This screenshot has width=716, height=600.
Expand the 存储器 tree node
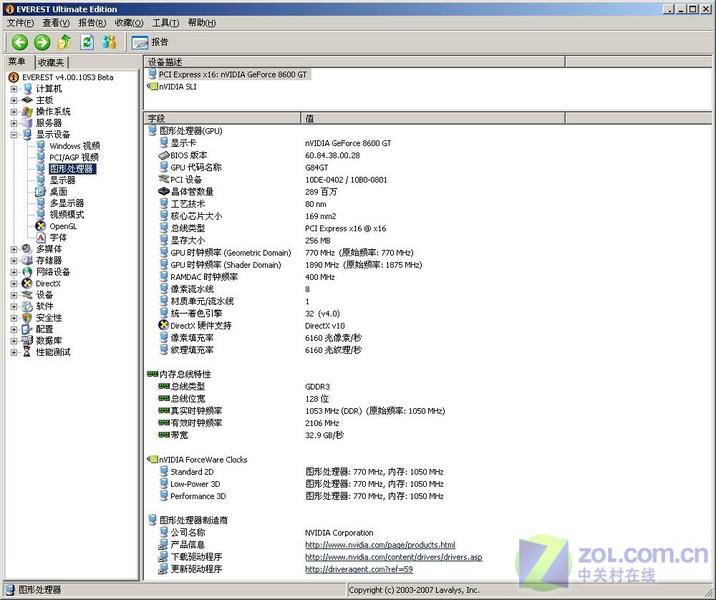click(14, 260)
